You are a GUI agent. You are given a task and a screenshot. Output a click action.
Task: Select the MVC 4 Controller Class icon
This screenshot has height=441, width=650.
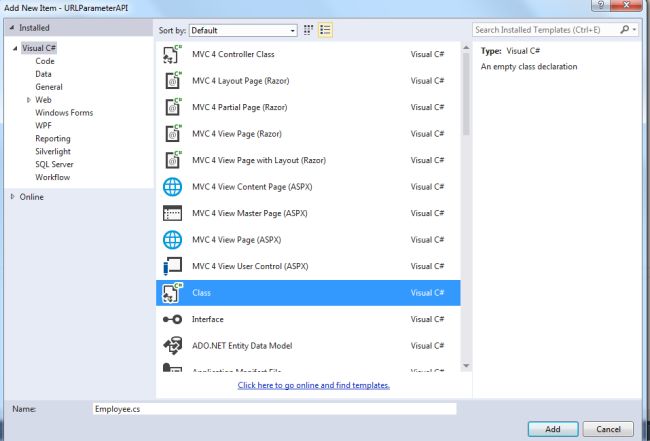coord(172,54)
